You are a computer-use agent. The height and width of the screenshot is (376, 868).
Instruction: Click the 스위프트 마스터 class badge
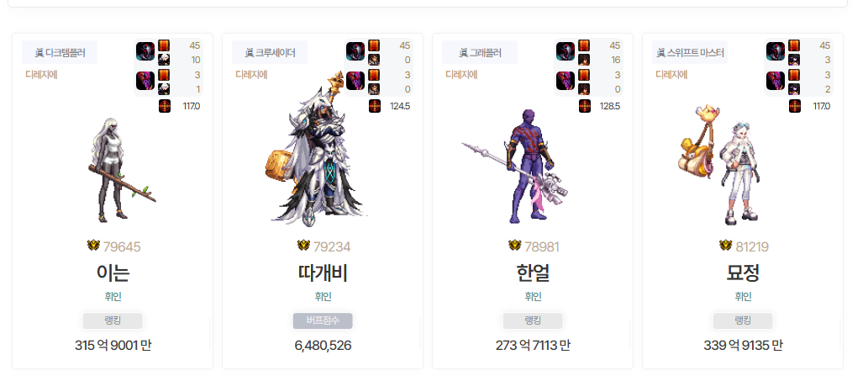pyautogui.click(x=690, y=53)
